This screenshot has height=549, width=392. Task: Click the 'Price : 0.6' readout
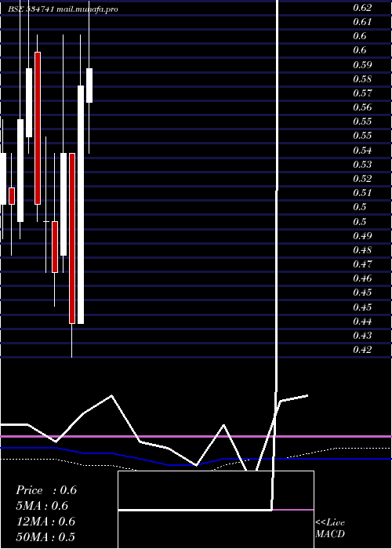click(46, 490)
